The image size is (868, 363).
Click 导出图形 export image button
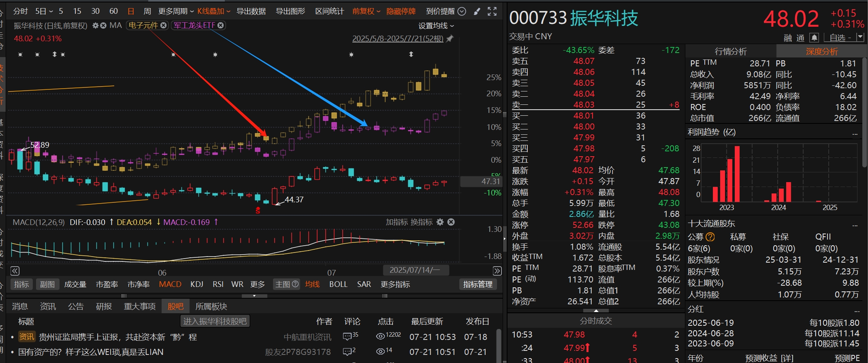tap(290, 11)
